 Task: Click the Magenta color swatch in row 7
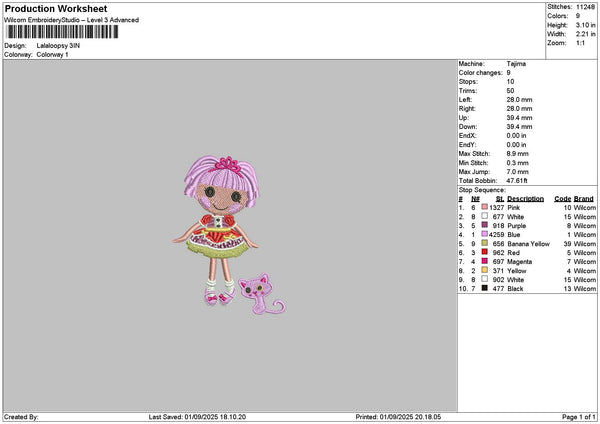pos(484,261)
